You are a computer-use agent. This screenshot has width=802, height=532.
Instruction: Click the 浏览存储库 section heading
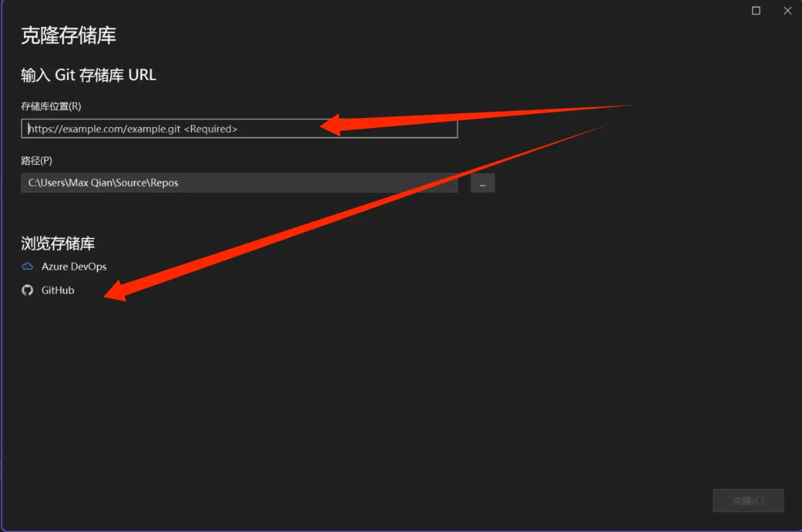[58, 244]
